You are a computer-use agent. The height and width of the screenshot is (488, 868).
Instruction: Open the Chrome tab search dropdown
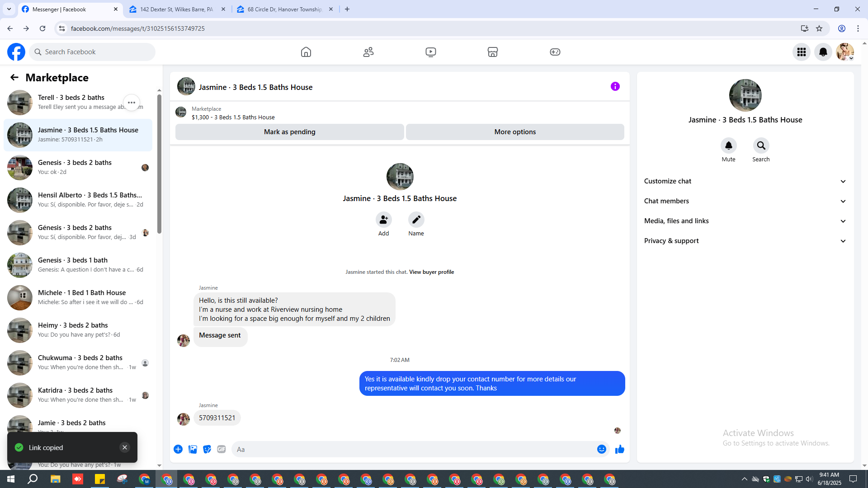click(x=9, y=9)
